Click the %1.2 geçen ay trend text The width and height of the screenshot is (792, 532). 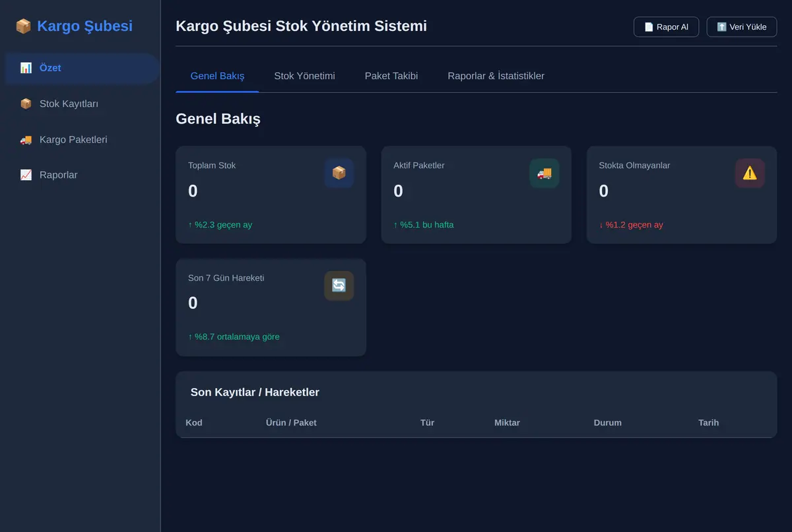pos(631,225)
